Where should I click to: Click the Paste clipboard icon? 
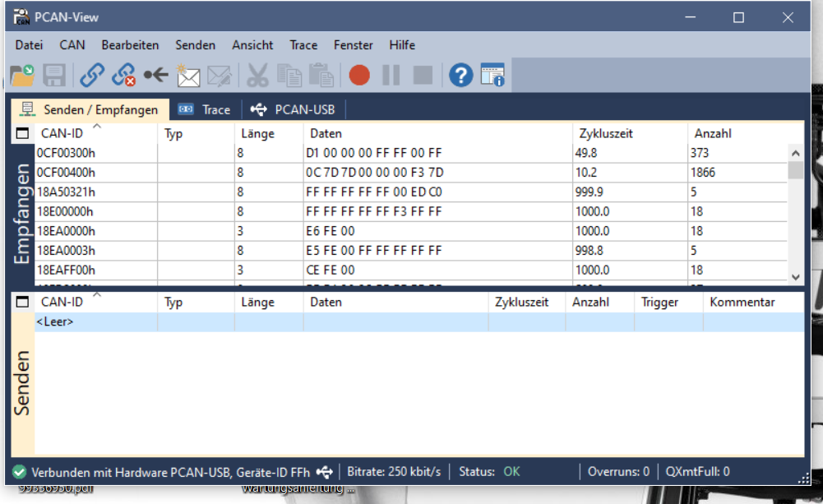(x=321, y=75)
